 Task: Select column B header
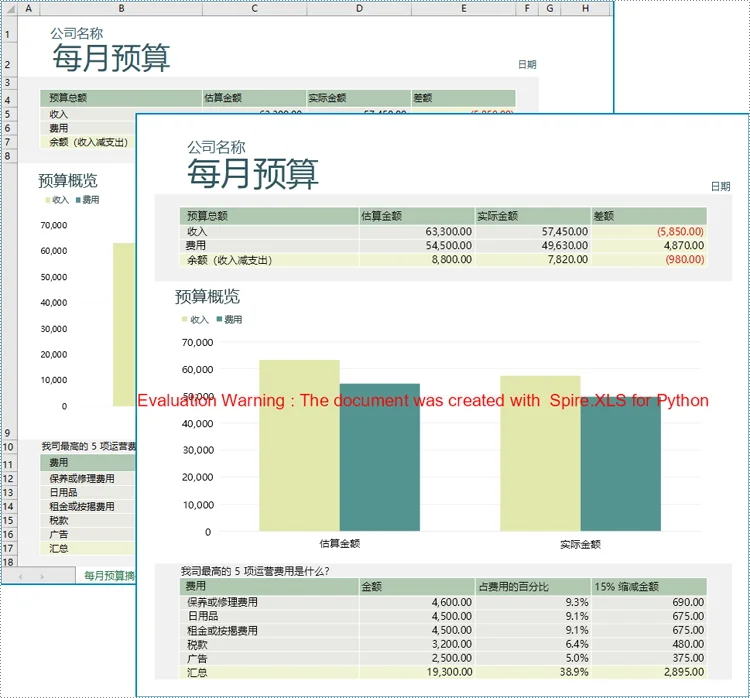(121, 9)
